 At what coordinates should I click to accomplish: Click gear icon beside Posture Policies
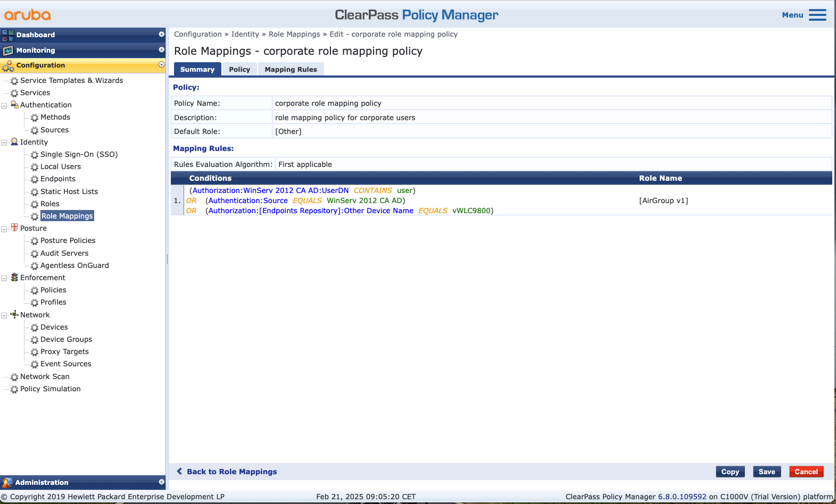click(35, 241)
